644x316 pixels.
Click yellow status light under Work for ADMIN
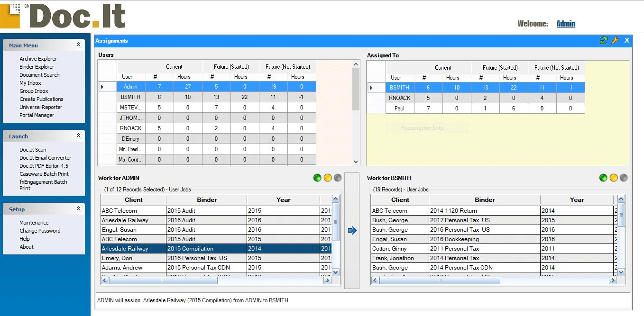327,178
